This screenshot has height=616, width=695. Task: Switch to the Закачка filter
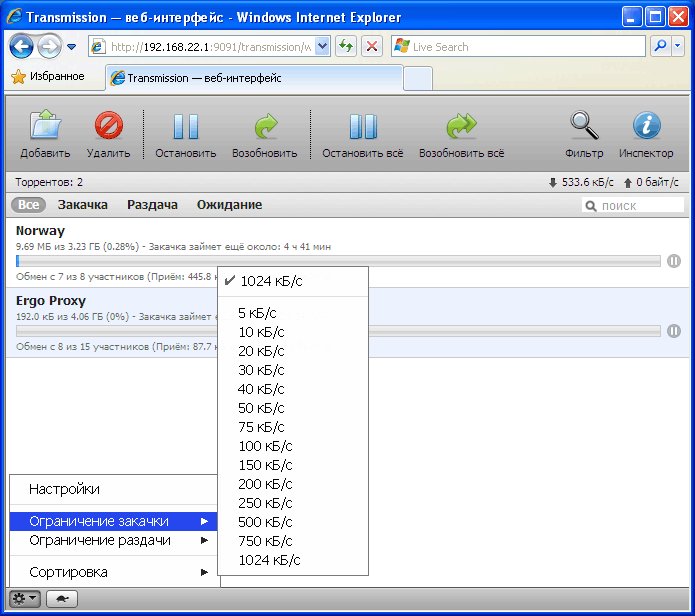82,205
